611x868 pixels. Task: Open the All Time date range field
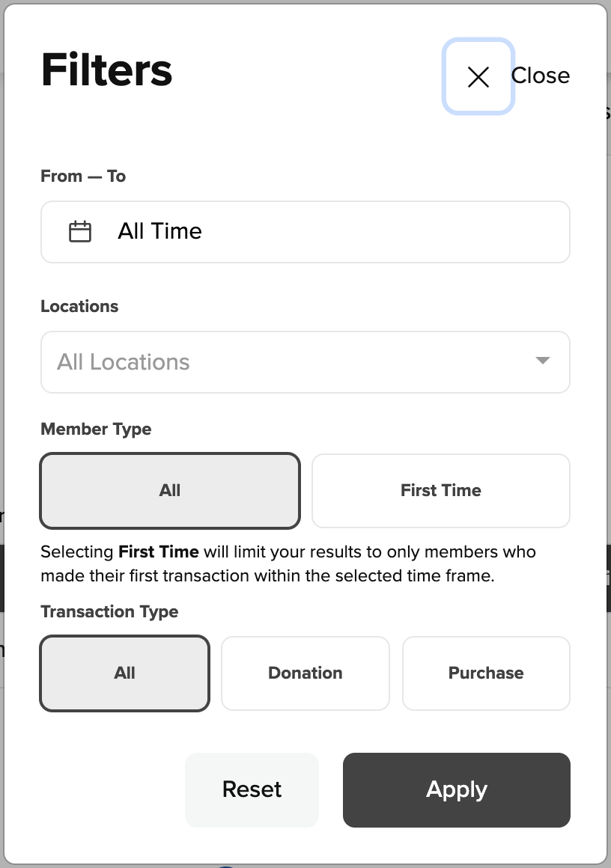(305, 232)
